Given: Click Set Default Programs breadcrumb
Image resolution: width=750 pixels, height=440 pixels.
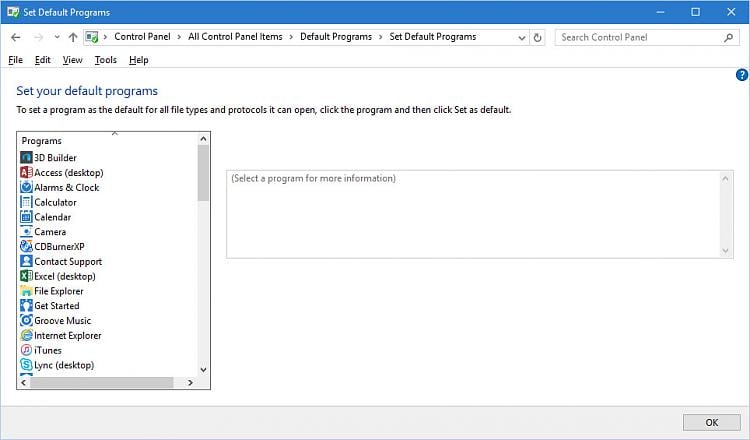Looking at the screenshot, I should [x=432, y=37].
